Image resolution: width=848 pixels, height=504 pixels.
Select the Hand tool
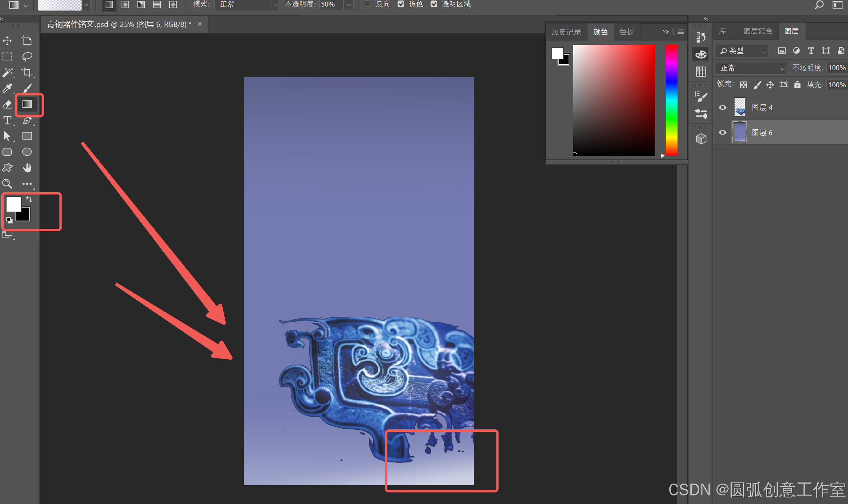[27, 168]
